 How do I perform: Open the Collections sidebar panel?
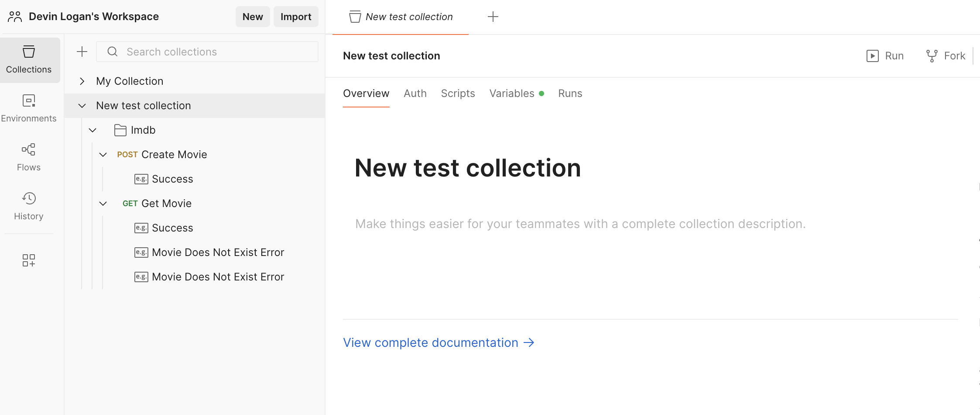pos(28,59)
